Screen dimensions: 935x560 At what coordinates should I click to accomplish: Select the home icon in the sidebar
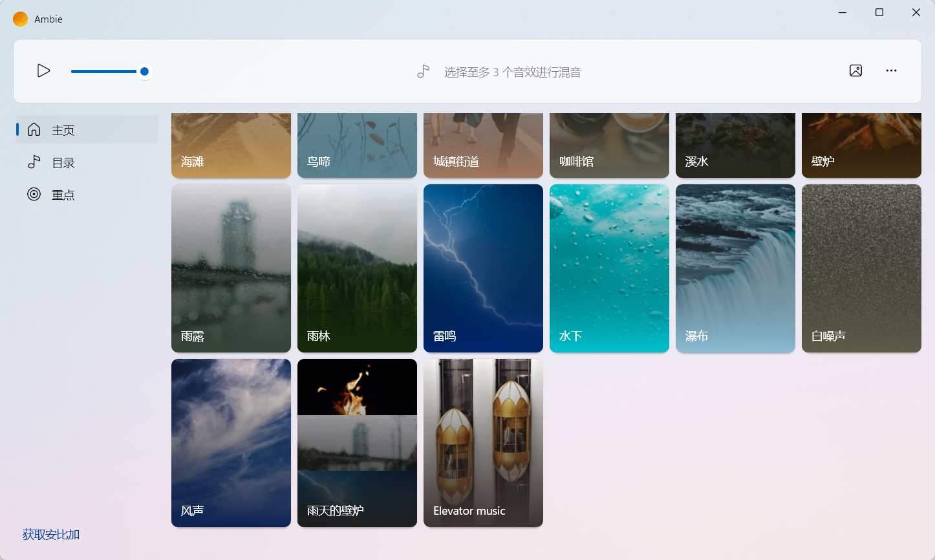tap(34, 129)
